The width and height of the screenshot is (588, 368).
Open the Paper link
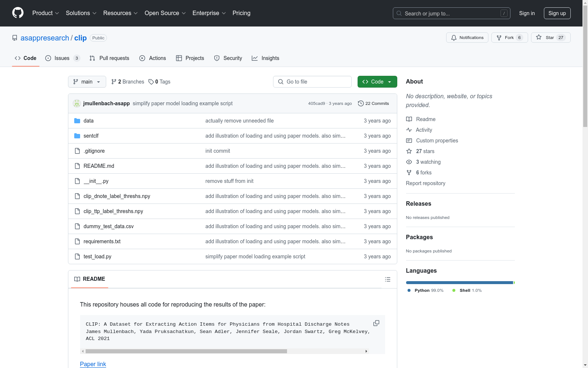coord(93,364)
